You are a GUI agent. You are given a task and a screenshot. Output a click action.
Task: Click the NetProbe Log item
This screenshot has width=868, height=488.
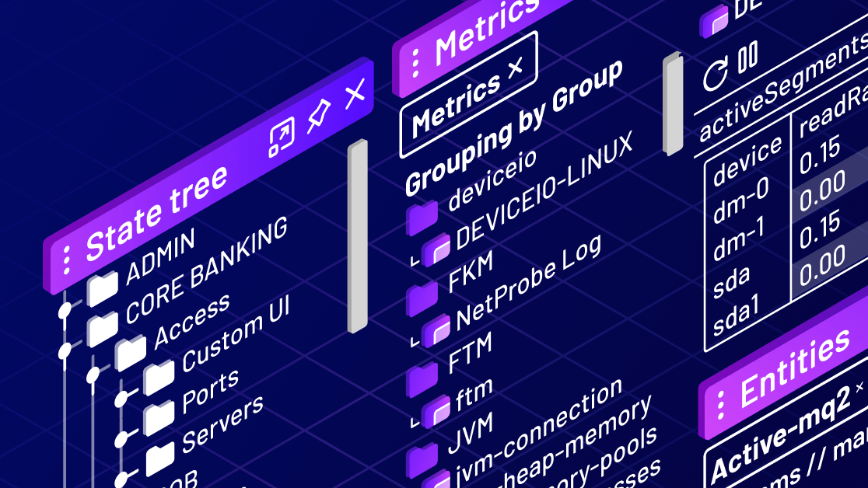click(x=529, y=280)
